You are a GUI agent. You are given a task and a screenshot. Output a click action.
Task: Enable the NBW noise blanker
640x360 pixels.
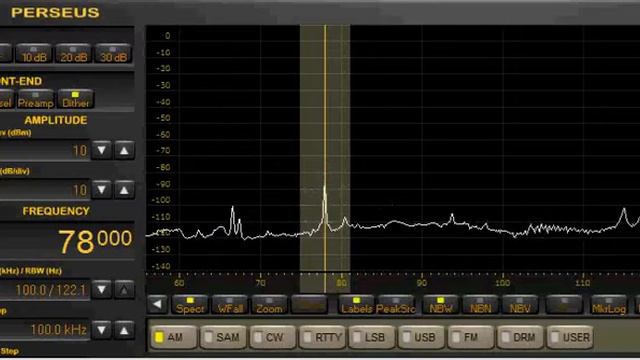tap(440, 305)
